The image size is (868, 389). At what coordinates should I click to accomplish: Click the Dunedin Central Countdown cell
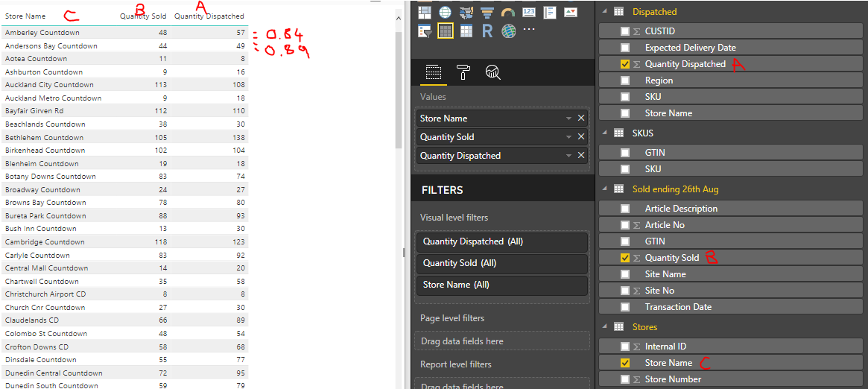[54, 373]
